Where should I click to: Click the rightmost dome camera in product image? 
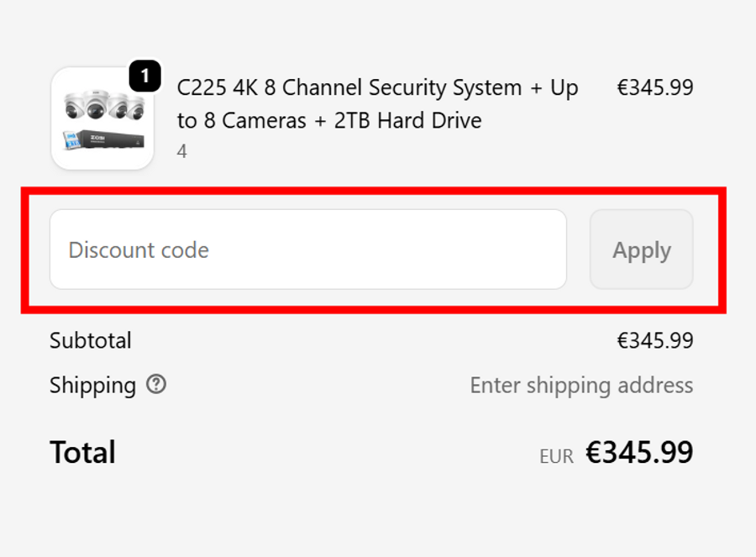click(x=134, y=108)
